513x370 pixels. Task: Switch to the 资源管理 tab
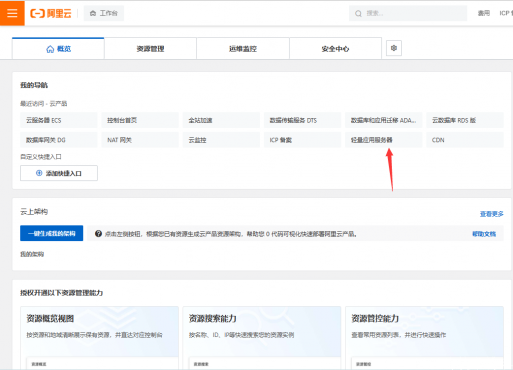click(150, 49)
